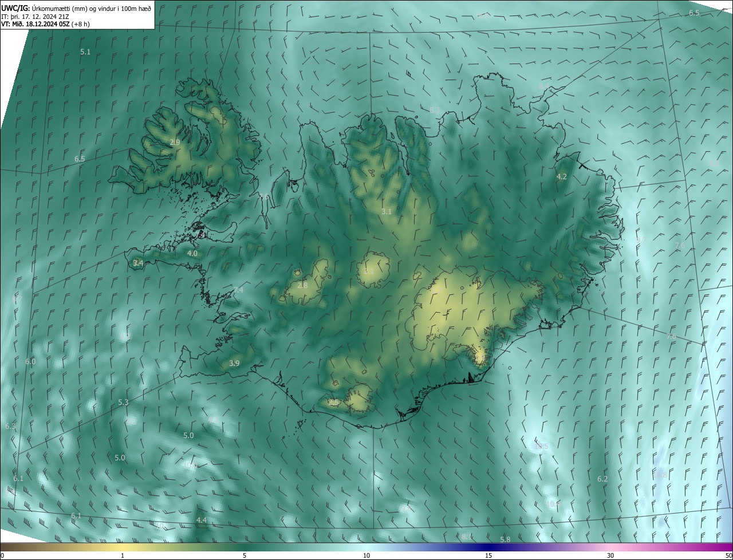The image size is (733, 560).
Task: Click the 'VT: Mið. 18.12.2024 05Z (+8 h)' line
Action: click(x=45, y=24)
